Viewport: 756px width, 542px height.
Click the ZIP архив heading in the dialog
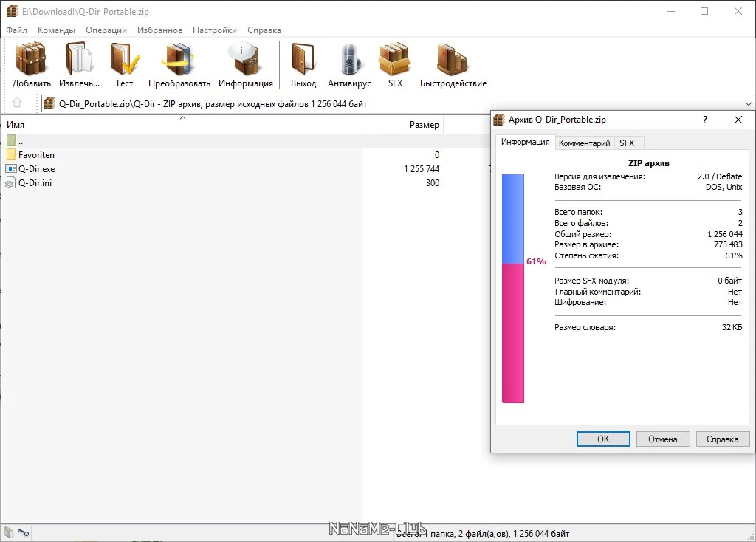tap(648, 163)
